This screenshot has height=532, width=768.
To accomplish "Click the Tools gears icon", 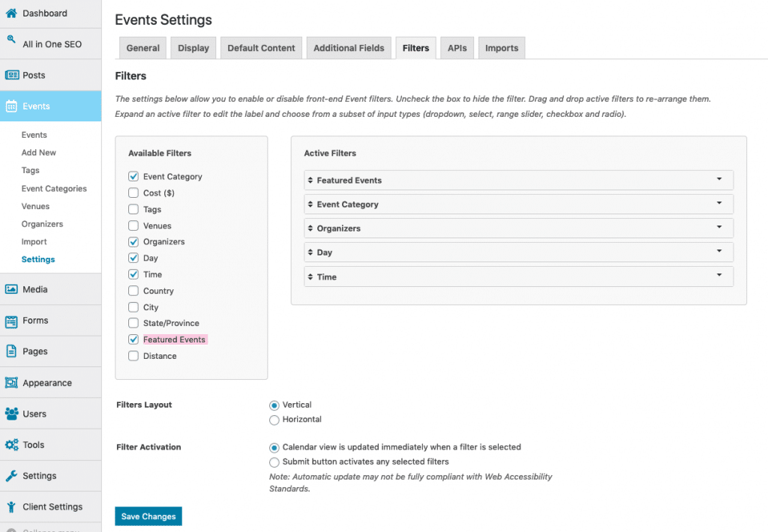I will pyautogui.click(x=12, y=444).
